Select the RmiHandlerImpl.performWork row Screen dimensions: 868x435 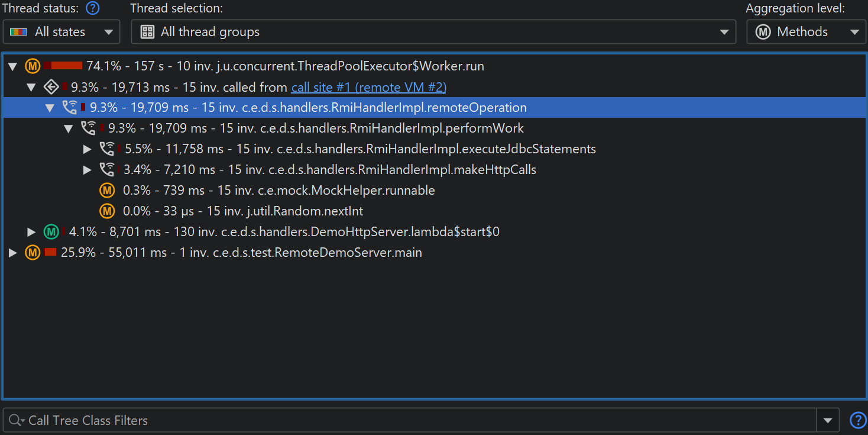316,128
